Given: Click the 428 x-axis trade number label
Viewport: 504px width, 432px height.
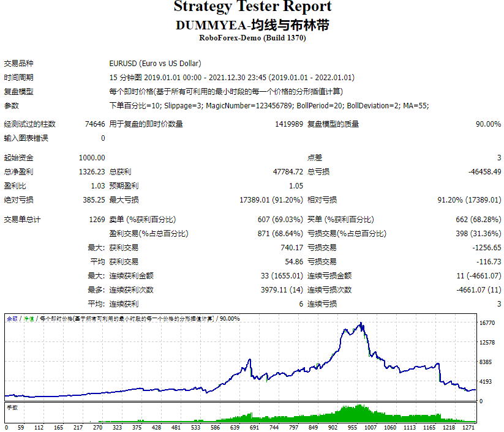Looking at the screenshot, I should click(157, 428).
